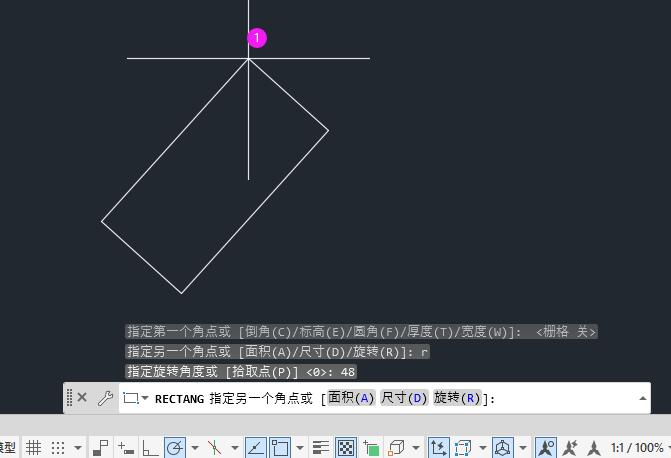Select the 面积(A) area option
This screenshot has width=671, height=458.
(x=351, y=398)
